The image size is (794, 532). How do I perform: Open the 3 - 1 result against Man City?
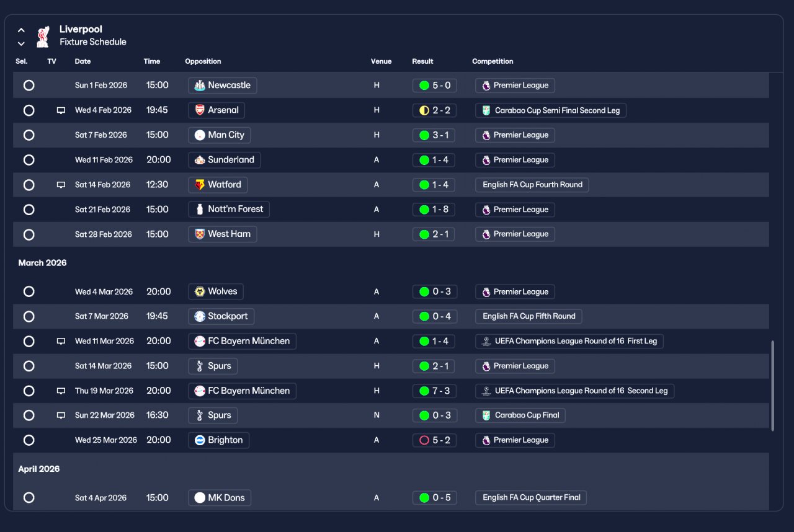click(x=434, y=135)
